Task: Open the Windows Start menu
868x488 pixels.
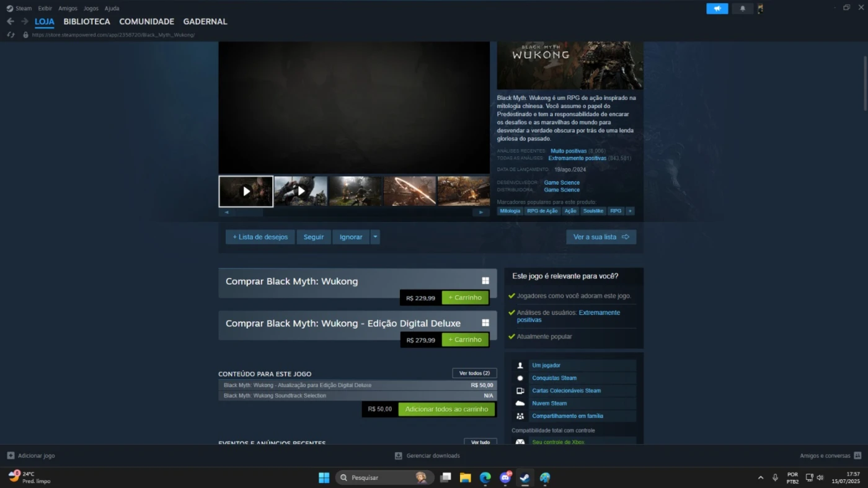Action: [x=324, y=477]
